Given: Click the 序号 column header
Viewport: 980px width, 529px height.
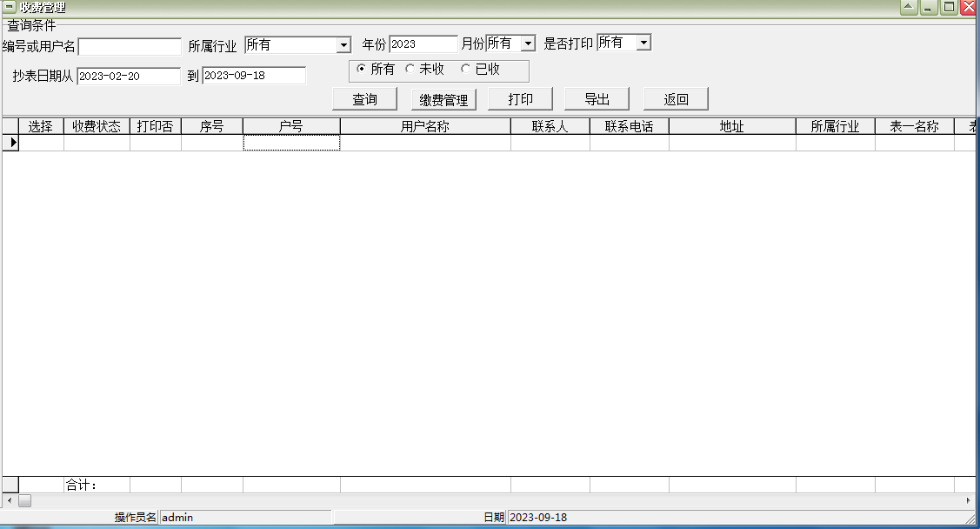Looking at the screenshot, I should (x=212, y=126).
